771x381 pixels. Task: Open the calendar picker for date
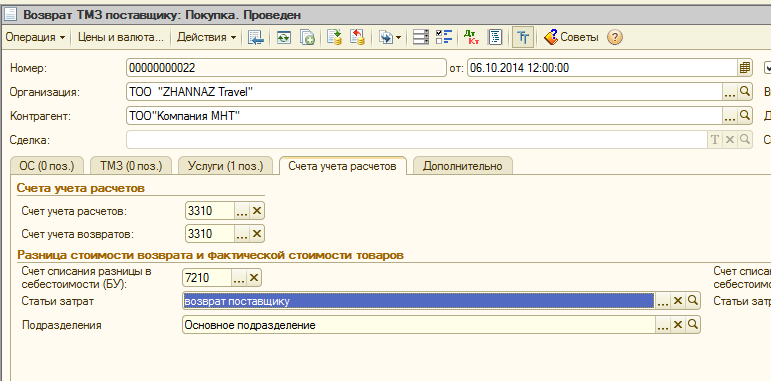pos(745,68)
